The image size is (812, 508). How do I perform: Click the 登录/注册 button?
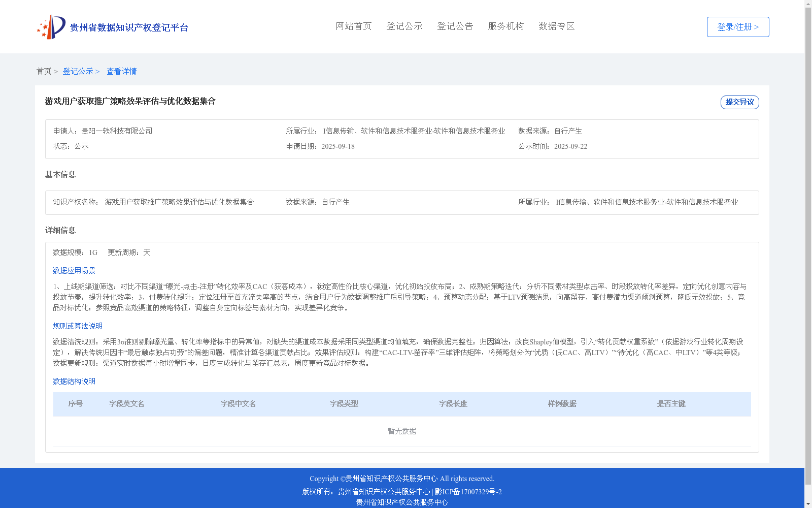(x=738, y=27)
